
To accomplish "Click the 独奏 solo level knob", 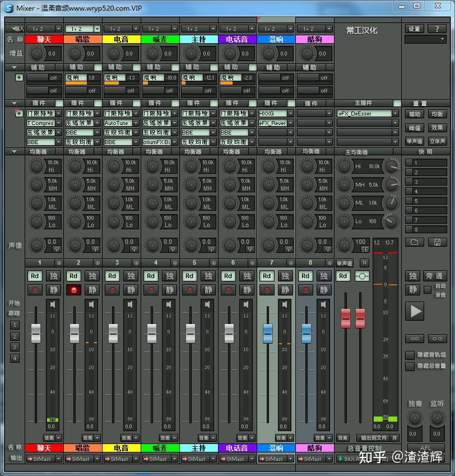I will [414, 418].
